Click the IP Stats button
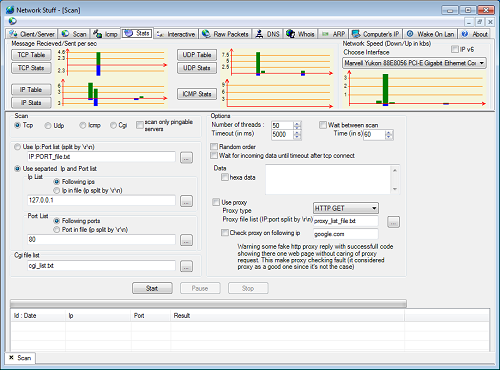The width and height of the screenshot is (500, 370). point(31,103)
